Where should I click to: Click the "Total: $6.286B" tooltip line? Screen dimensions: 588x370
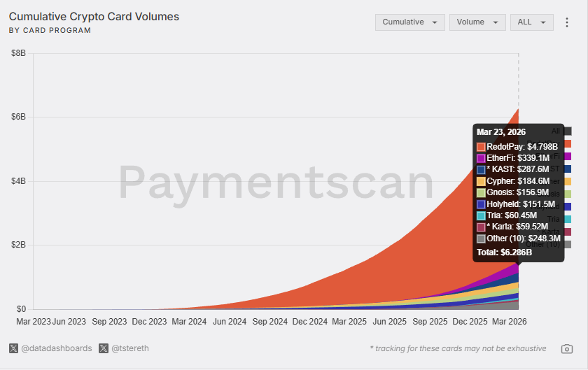coord(505,252)
